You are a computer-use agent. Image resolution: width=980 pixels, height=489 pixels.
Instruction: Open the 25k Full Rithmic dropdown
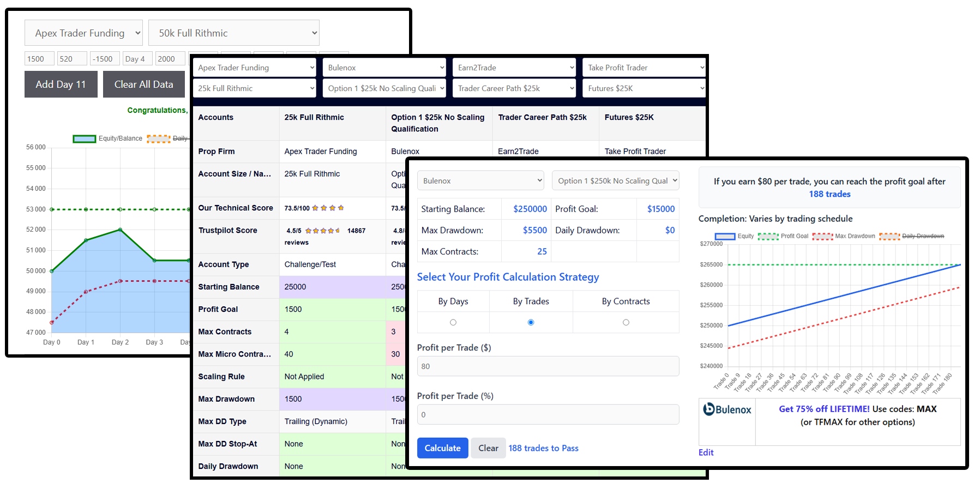coord(254,88)
